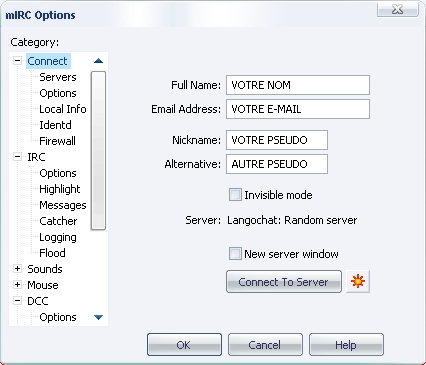426x365 pixels.
Task: Open Help for mIRC Options
Action: (346, 345)
